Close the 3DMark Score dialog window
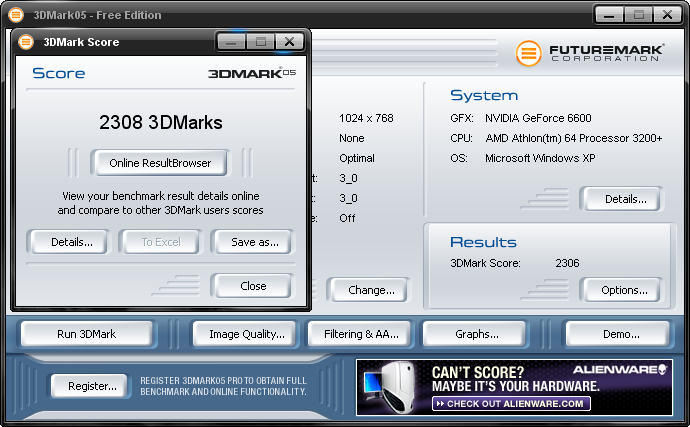The image size is (690, 427). pyautogui.click(x=289, y=42)
